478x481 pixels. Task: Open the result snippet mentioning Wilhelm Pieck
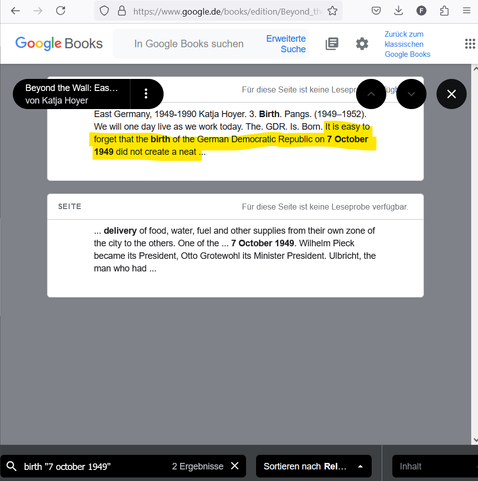pyautogui.click(x=235, y=250)
